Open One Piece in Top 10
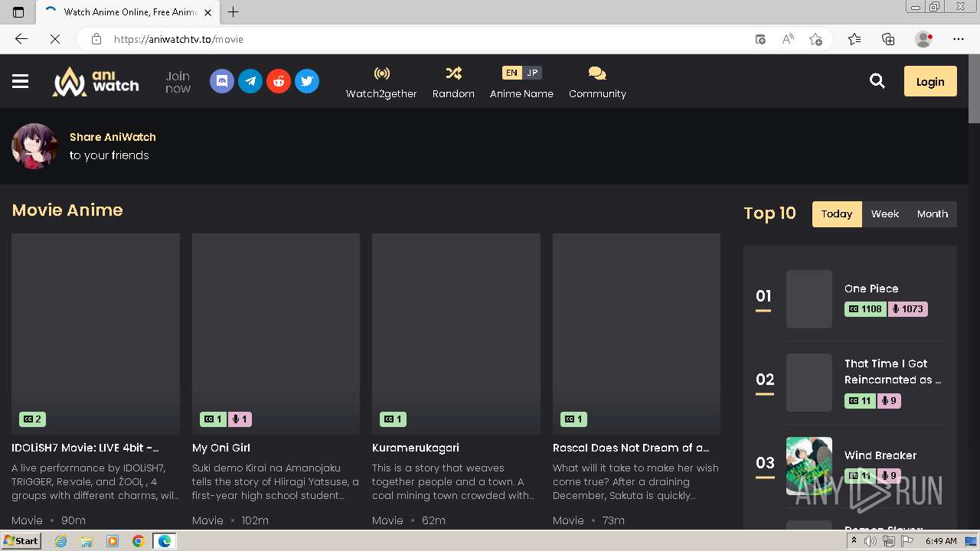This screenshot has width=980, height=551. point(871,289)
